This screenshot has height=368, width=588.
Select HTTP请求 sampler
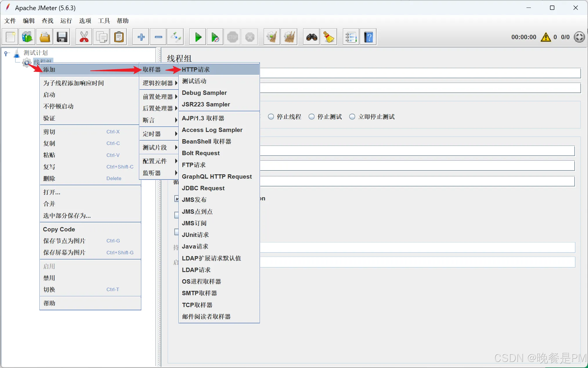(x=219, y=69)
